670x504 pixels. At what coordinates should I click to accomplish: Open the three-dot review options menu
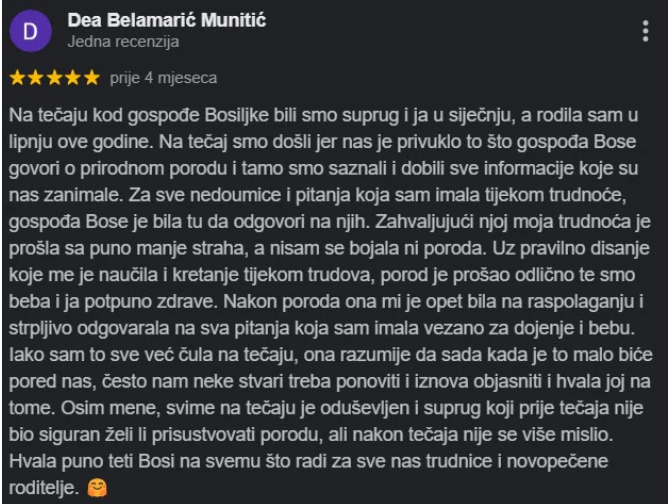[x=645, y=32]
